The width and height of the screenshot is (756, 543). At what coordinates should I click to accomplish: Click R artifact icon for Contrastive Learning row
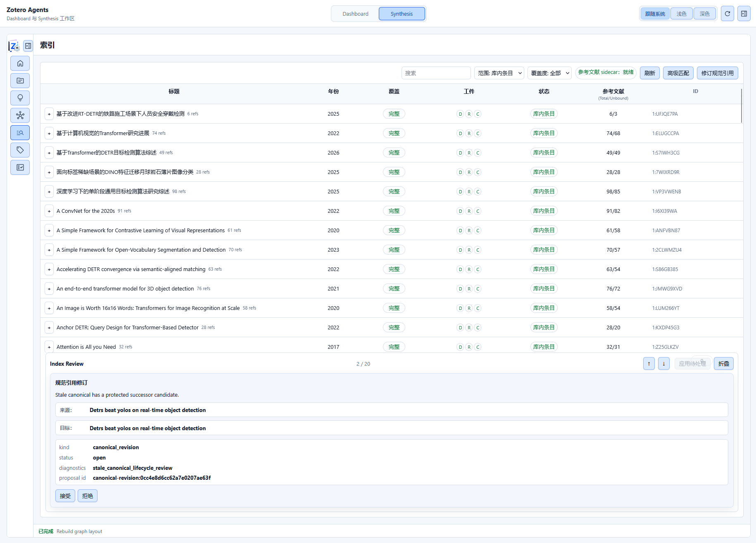click(469, 231)
